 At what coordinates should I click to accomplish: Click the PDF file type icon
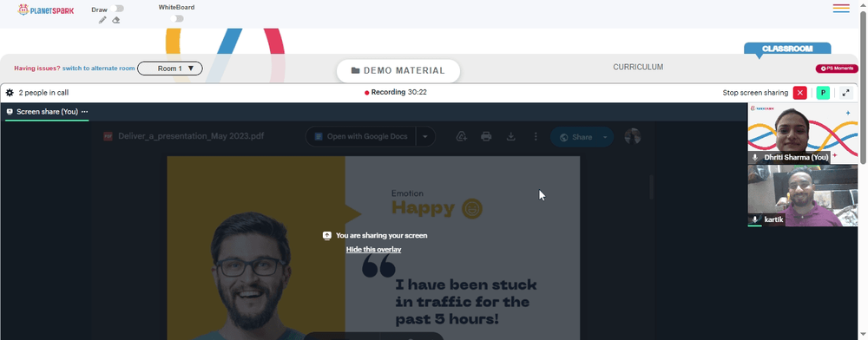pos(108,136)
